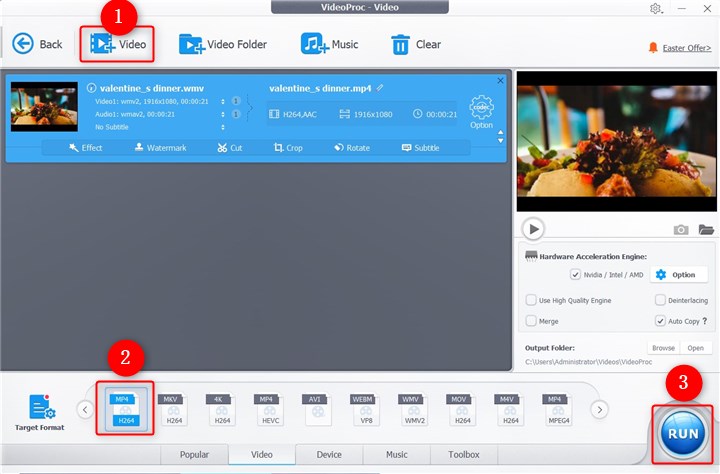Show next format options
Image resolution: width=720 pixels, height=474 pixels.
tap(599, 409)
